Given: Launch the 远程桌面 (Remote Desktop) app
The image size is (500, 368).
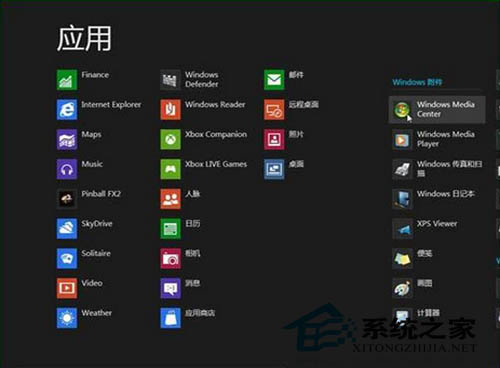Looking at the screenshot, I should 291,109.
